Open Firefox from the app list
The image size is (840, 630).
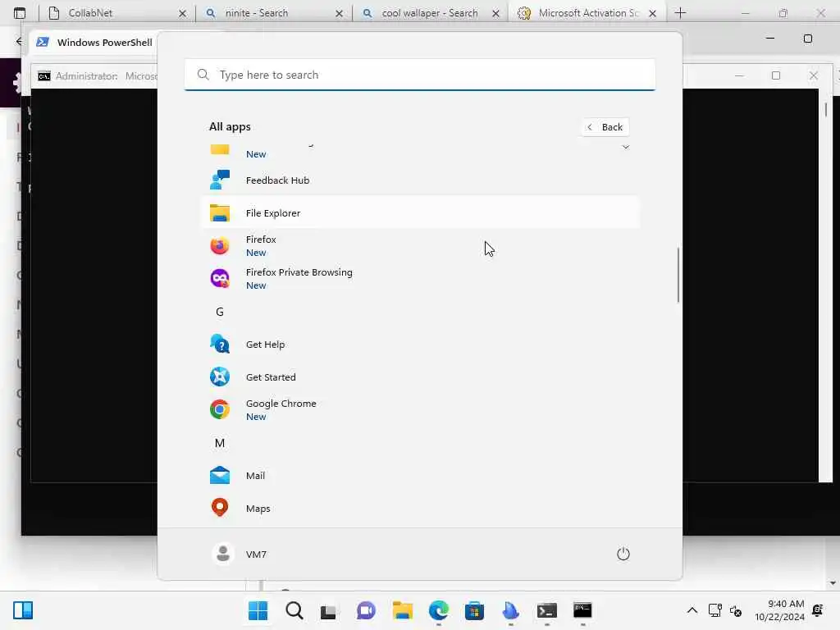(420, 246)
